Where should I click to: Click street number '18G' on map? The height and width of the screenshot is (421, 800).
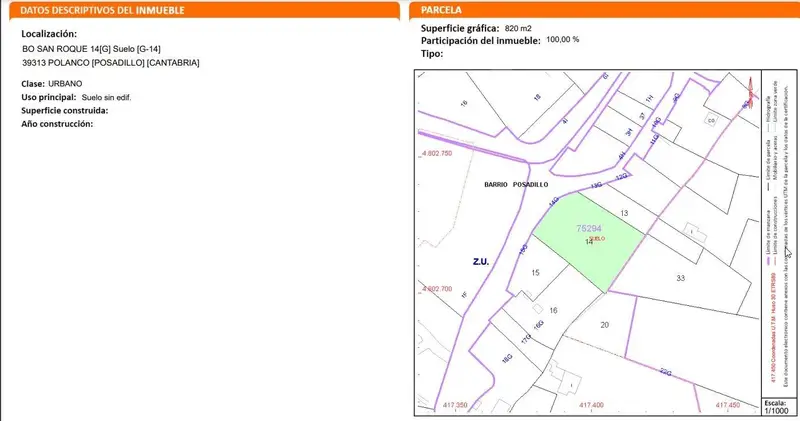[507, 359]
